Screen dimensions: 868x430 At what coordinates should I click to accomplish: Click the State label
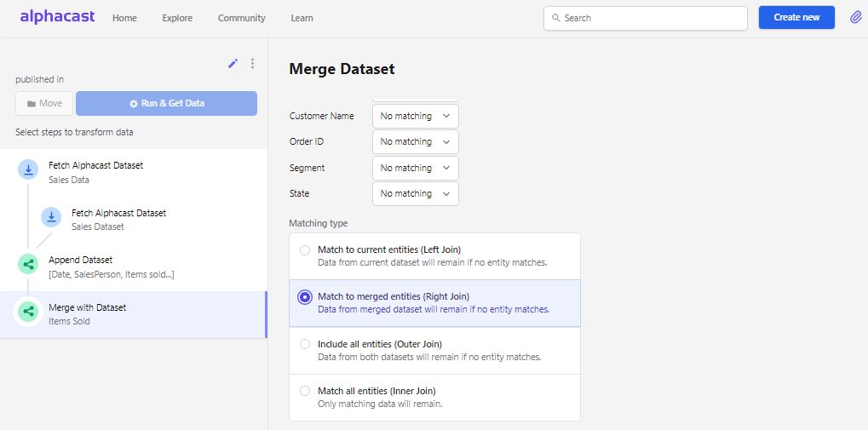[300, 193]
